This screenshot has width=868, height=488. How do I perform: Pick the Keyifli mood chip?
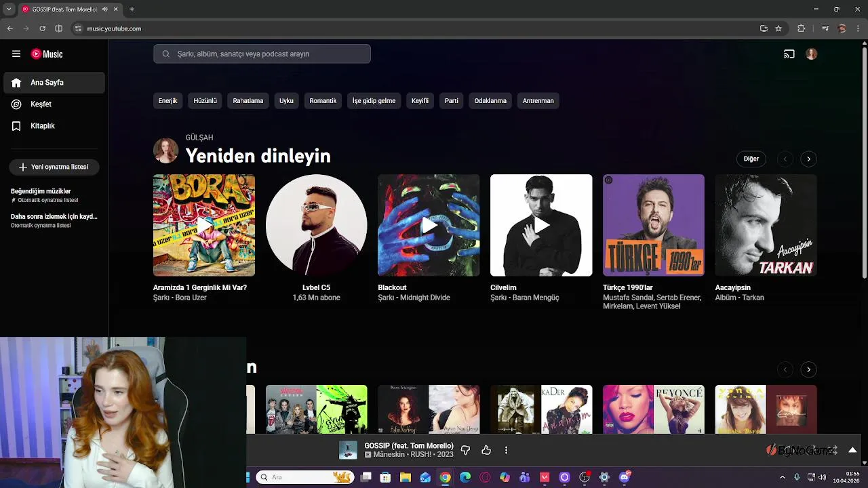point(420,100)
